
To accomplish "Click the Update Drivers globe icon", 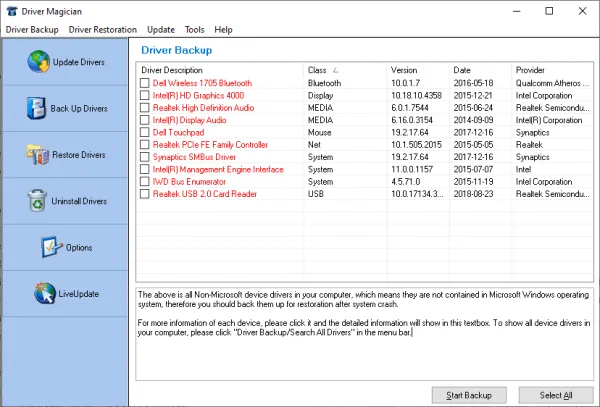I will point(38,62).
